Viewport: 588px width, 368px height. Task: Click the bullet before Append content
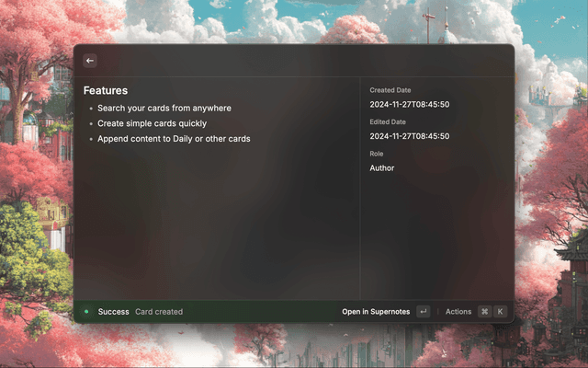point(91,139)
